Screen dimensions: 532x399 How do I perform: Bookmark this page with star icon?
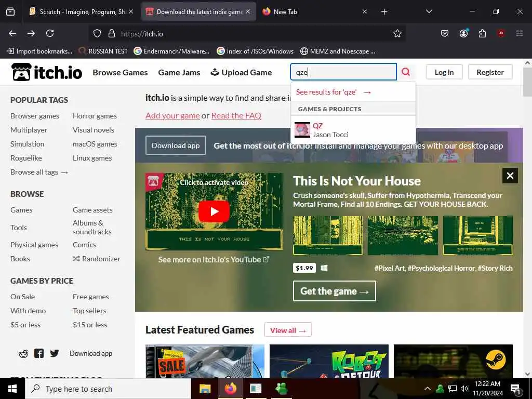click(x=397, y=34)
